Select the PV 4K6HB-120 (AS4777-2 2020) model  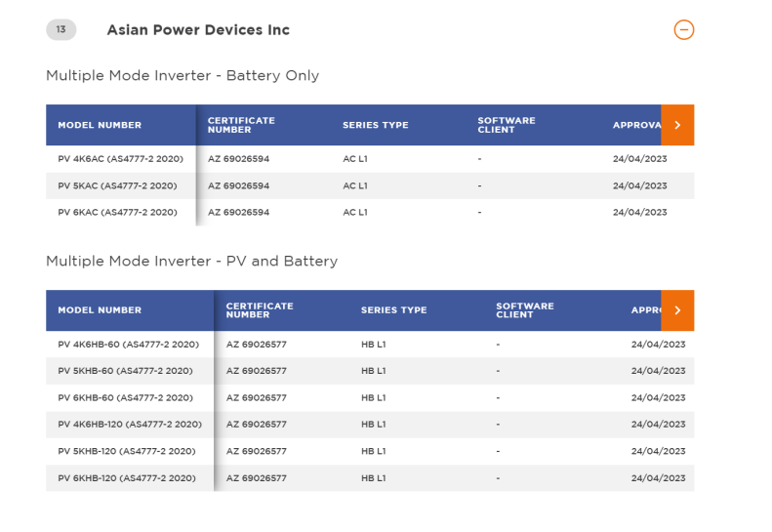pyautogui.click(x=130, y=425)
